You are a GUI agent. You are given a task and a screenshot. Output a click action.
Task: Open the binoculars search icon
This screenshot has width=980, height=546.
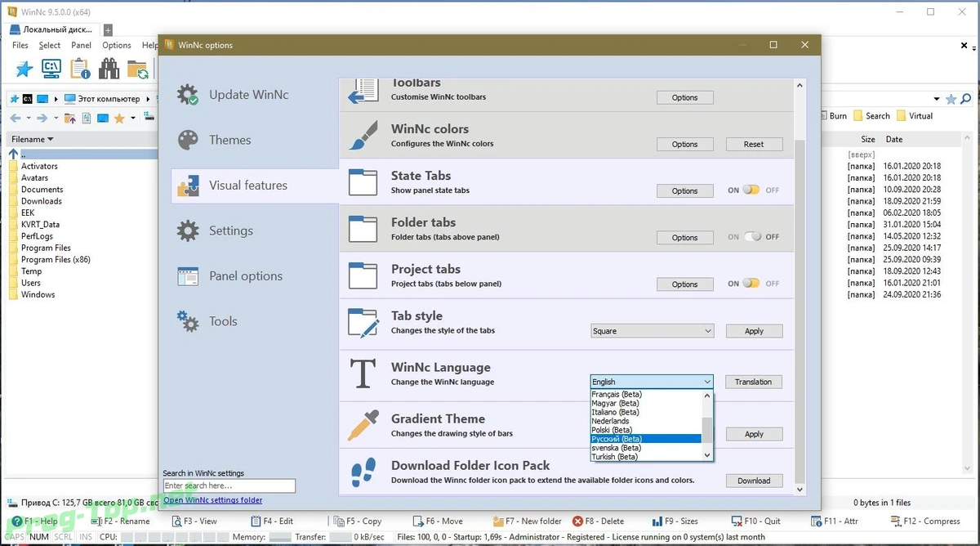109,69
